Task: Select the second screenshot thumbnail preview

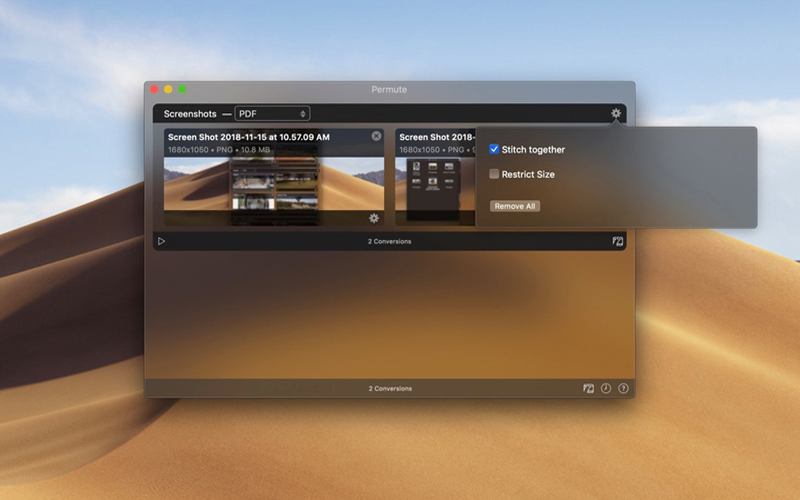Action: [435, 184]
